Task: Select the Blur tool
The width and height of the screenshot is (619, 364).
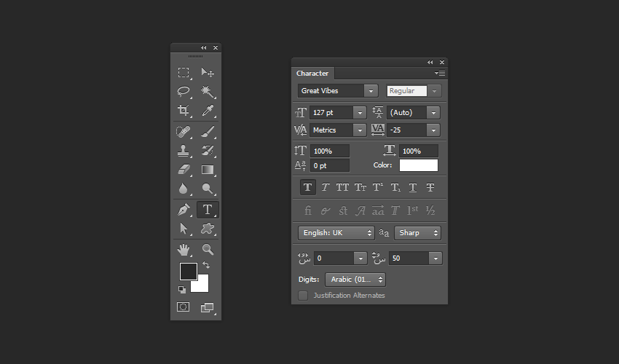Action: tap(184, 189)
